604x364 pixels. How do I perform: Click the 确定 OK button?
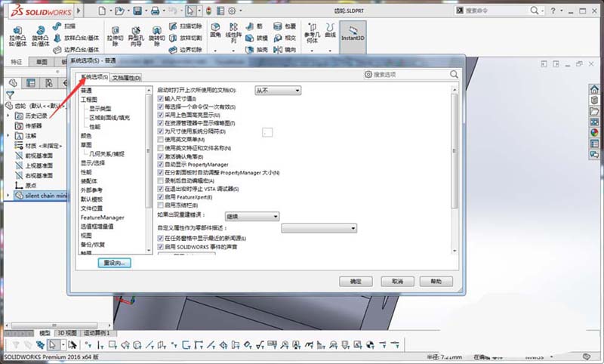click(x=356, y=282)
